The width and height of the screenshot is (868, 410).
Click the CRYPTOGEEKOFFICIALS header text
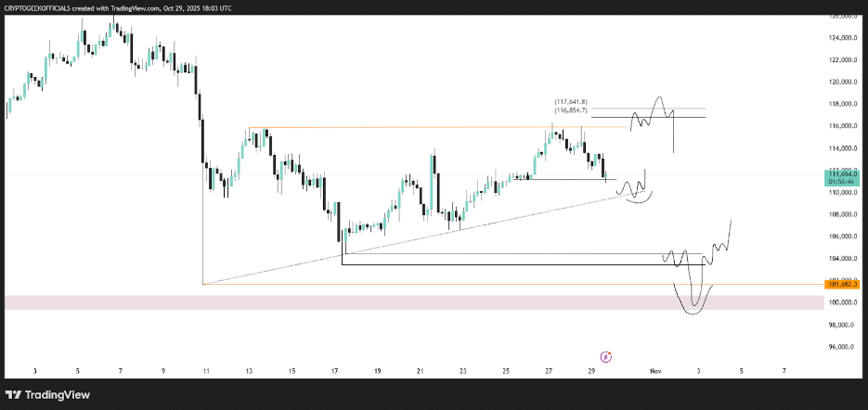click(x=48, y=7)
